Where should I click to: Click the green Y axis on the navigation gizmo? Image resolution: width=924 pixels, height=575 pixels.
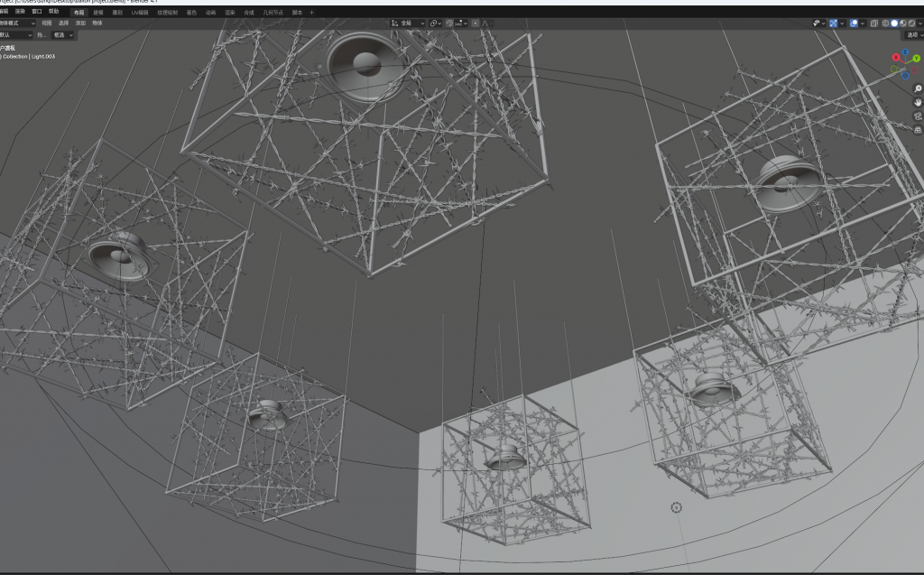[917, 59]
